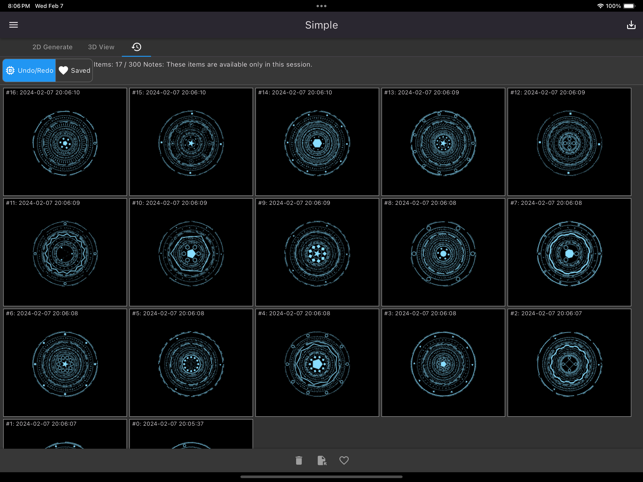Select thumbnail #14
643x482 pixels.
[x=317, y=142]
